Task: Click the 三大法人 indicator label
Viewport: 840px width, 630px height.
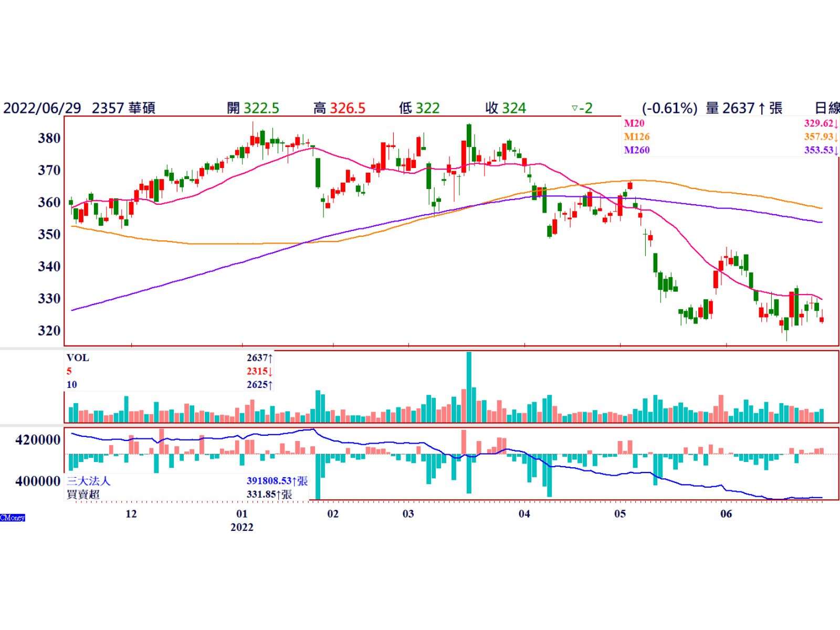Action: [89, 481]
